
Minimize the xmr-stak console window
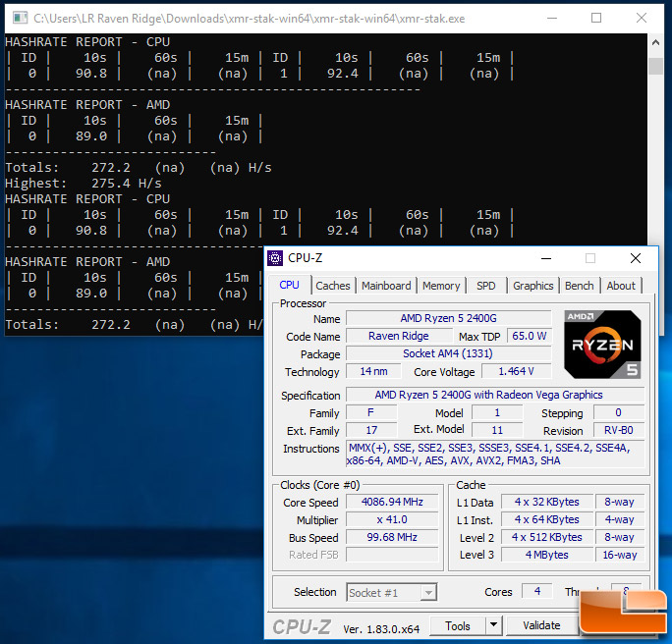[552, 18]
